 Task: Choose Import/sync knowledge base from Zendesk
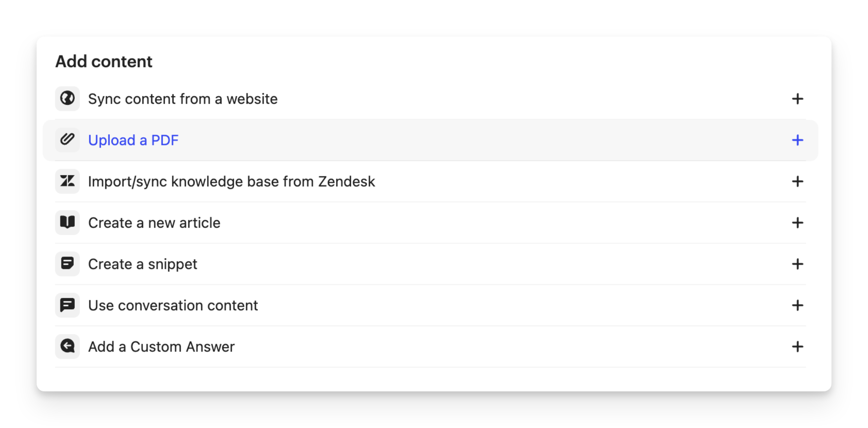point(232,181)
